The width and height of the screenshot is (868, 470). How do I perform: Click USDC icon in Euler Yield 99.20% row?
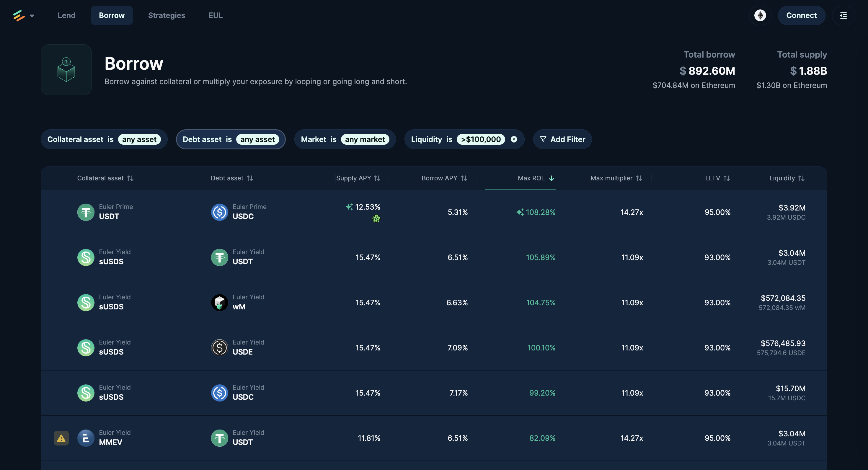[219, 393]
